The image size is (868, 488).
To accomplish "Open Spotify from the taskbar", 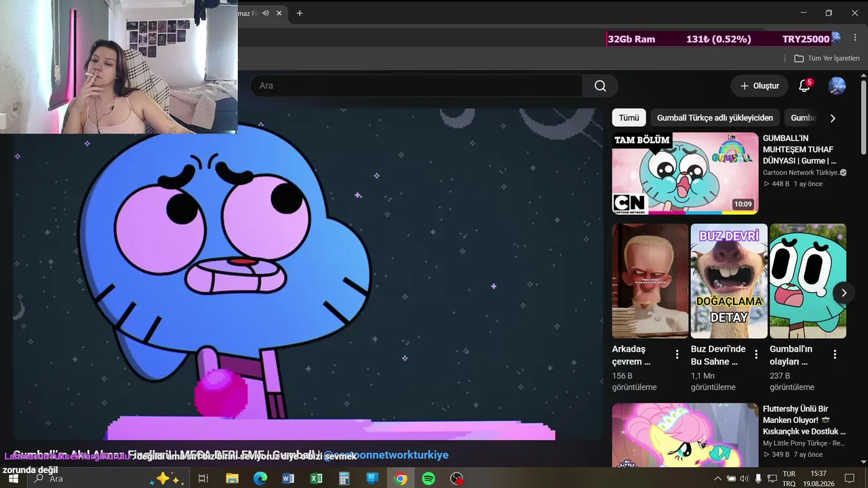I will pyautogui.click(x=429, y=479).
